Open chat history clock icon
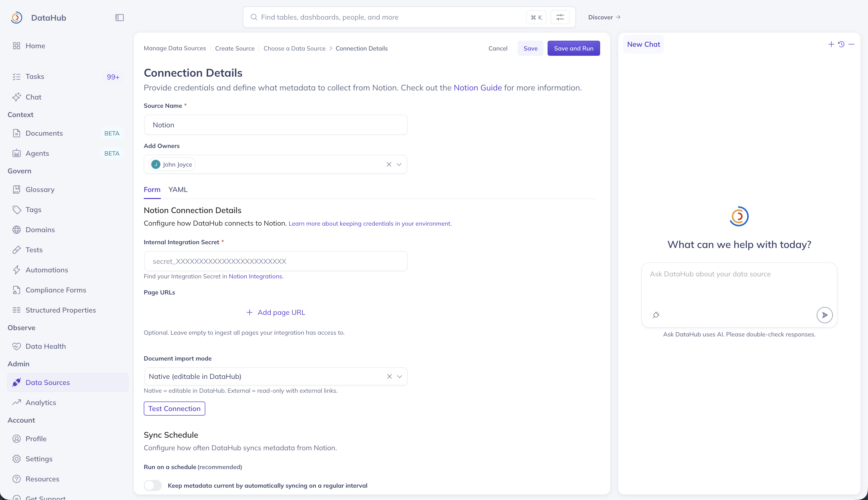868x500 pixels. click(x=841, y=44)
